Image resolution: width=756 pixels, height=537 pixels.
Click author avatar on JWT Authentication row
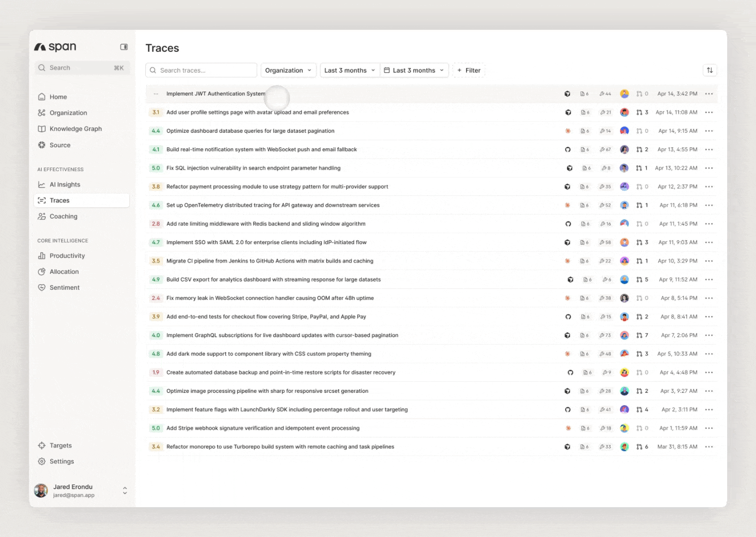click(x=625, y=93)
